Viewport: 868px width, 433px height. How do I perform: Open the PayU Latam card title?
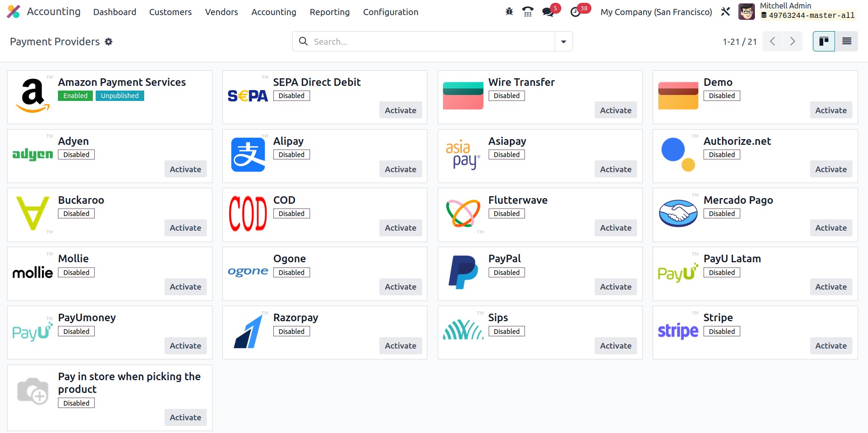pos(732,258)
